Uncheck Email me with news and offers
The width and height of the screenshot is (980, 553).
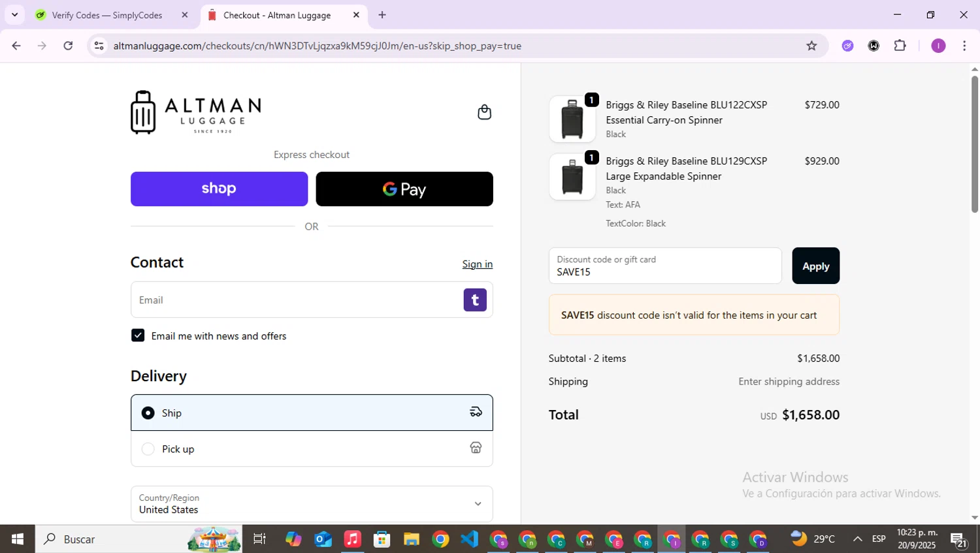(138, 336)
